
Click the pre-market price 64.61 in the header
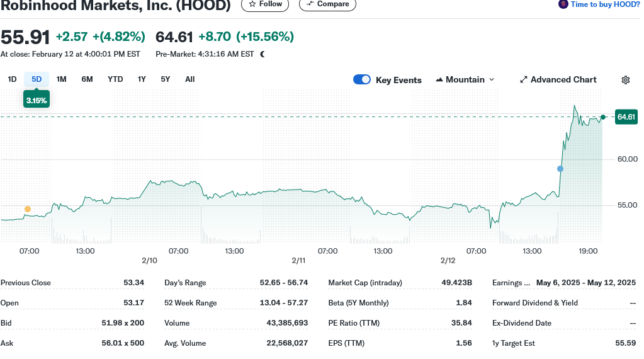(x=174, y=37)
